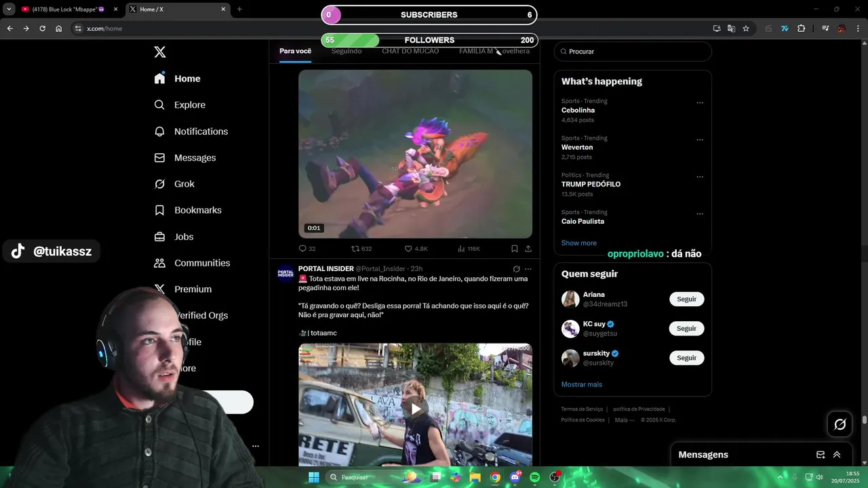Click the Procurar search field
This screenshot has height=488, width=868.
pos(633,52)
